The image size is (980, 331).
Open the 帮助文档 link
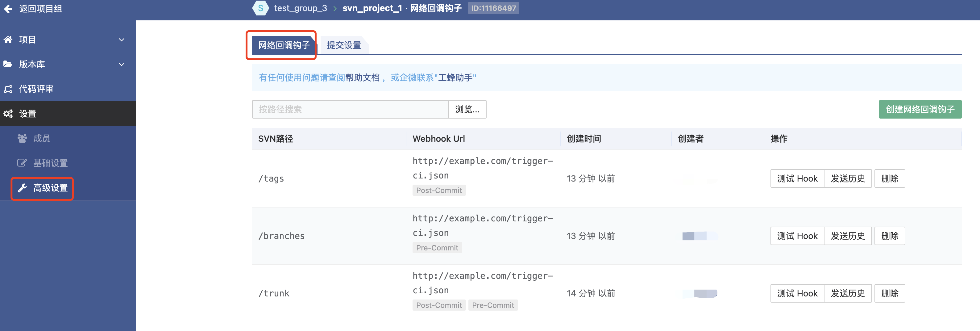point(362,78)
